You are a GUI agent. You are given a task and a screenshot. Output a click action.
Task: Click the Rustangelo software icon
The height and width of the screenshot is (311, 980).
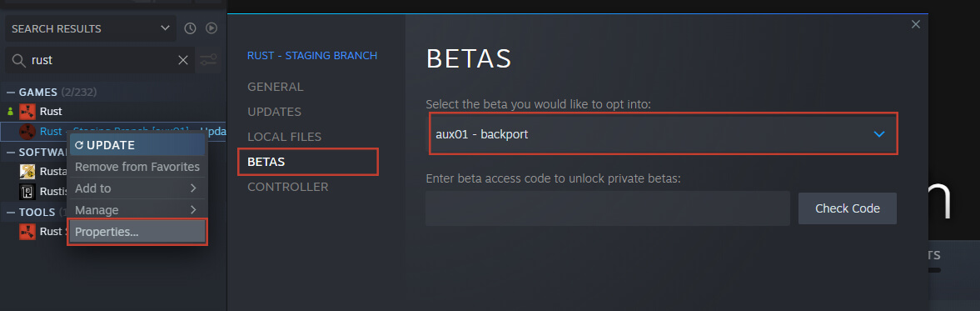(27, 172)
